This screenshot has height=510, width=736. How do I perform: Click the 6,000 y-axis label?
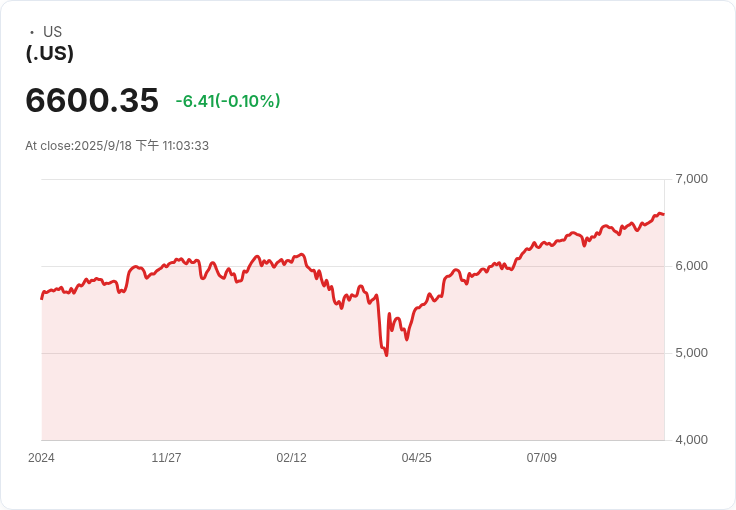click(x=691, y=266)
